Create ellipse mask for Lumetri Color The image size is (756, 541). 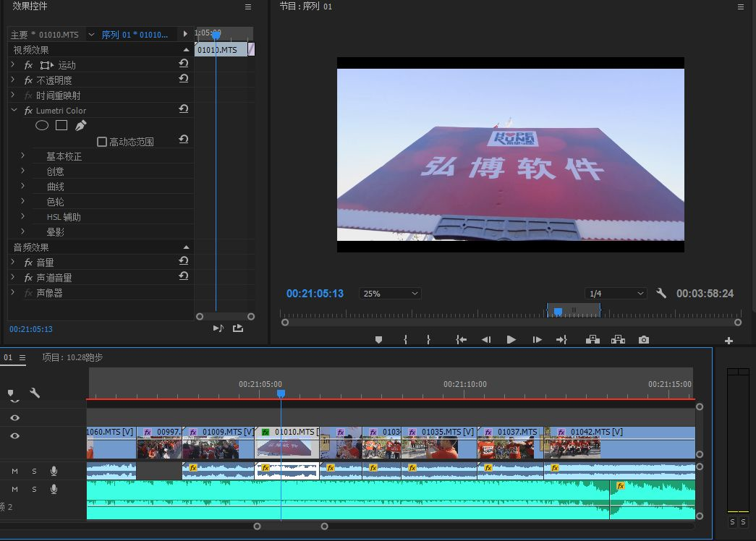click(42, 125)
